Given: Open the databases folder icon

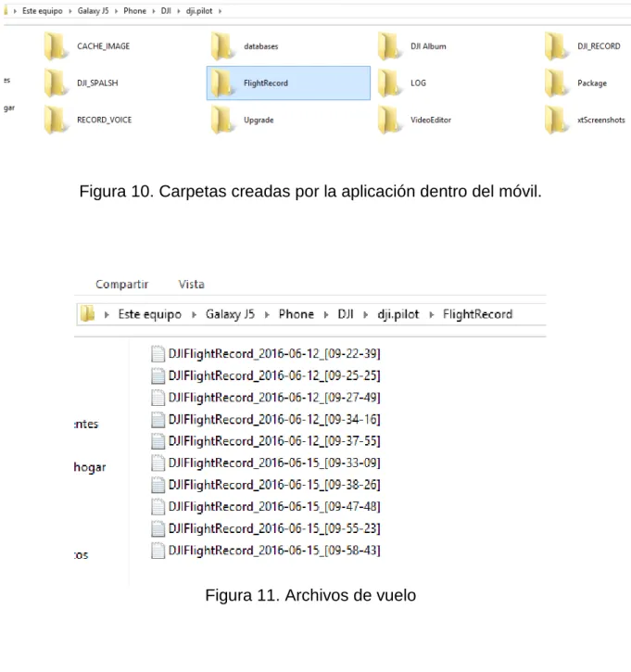Looking at the screenshot, I should click(x=222, y=46).
